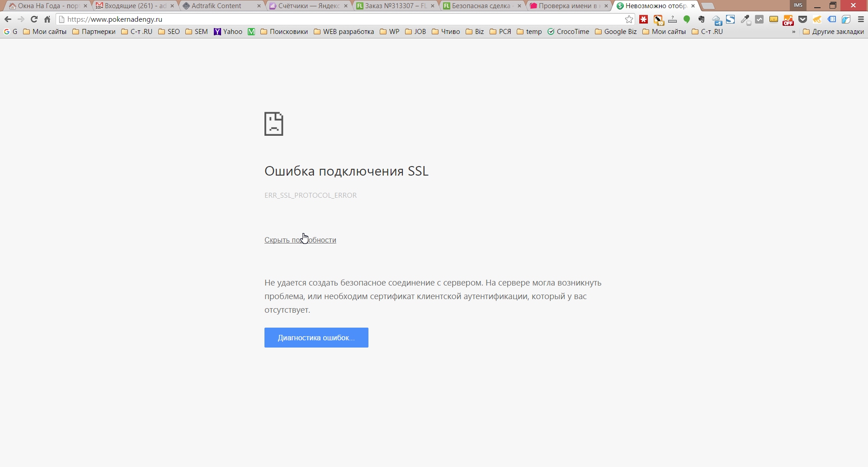
Task: Switch to the Входящие (261) Gmail tab
Action: click(134, 6)
